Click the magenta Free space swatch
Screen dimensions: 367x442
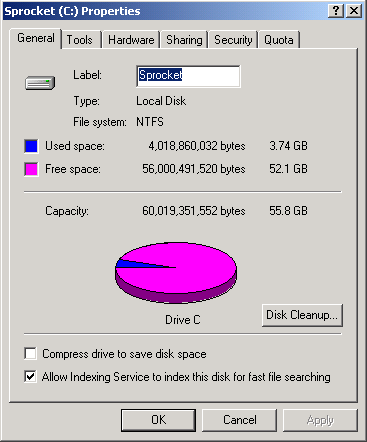point(31,169)
